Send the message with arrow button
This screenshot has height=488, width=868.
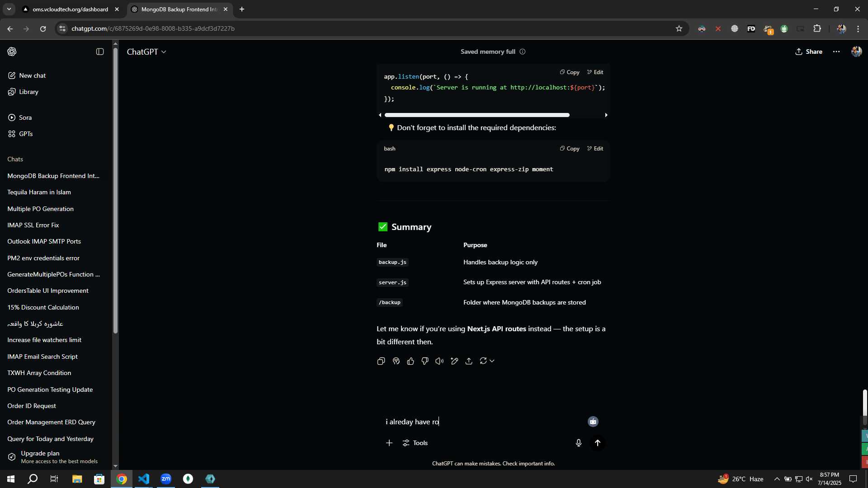(598, 443)
